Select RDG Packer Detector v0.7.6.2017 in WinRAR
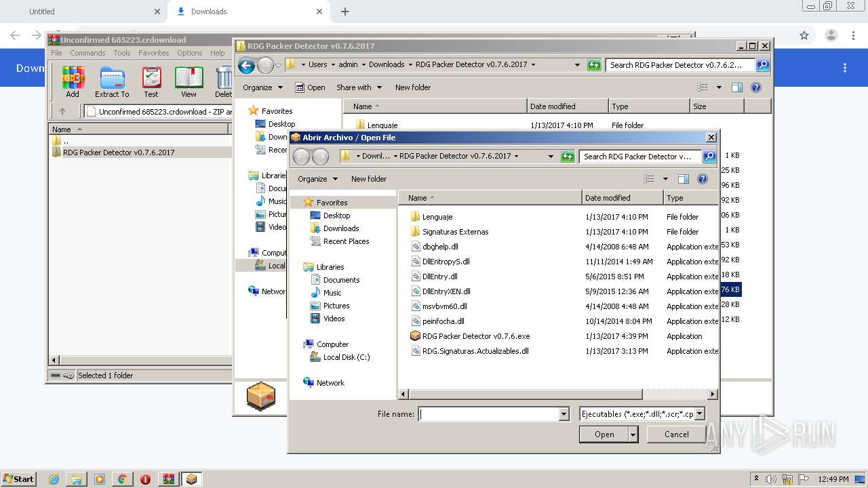This screenshot has height=488, width=868. (119, 152)
